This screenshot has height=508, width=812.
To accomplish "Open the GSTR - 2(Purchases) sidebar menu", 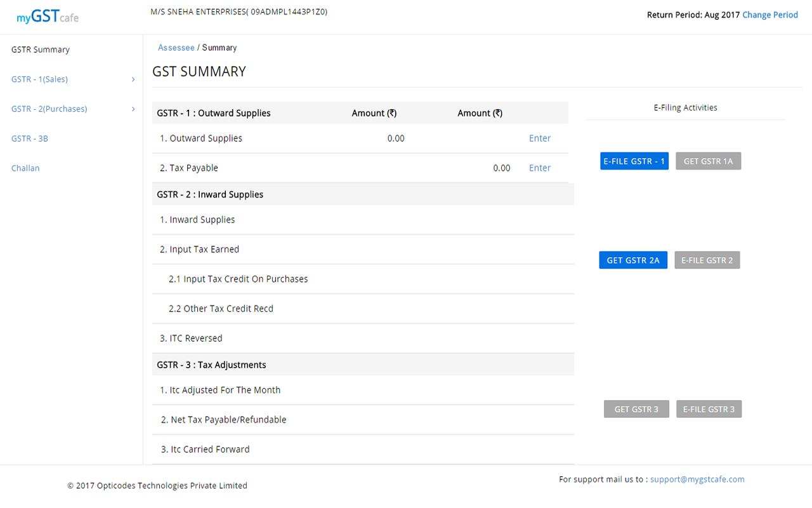I will [x=49, y=109].
